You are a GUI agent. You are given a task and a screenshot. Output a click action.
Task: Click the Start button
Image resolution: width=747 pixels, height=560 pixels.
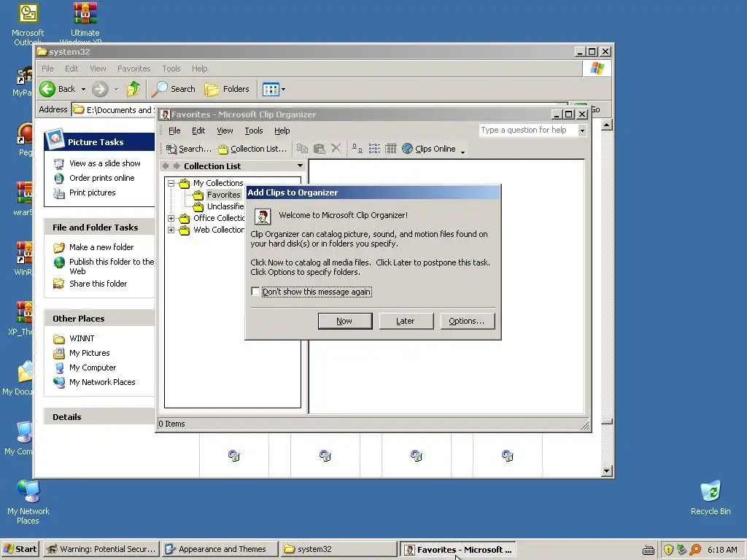click(x=20, y=549)
